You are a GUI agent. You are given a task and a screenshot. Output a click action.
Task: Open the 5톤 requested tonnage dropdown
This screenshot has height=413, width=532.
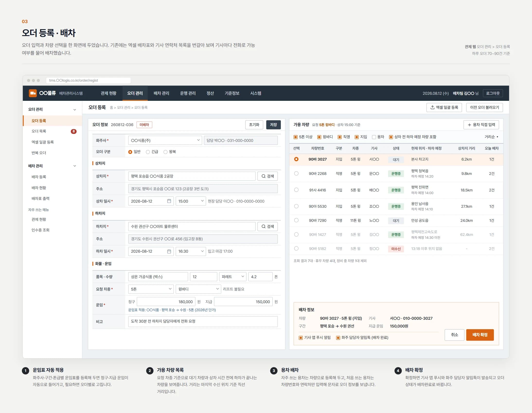pos(151,289)
